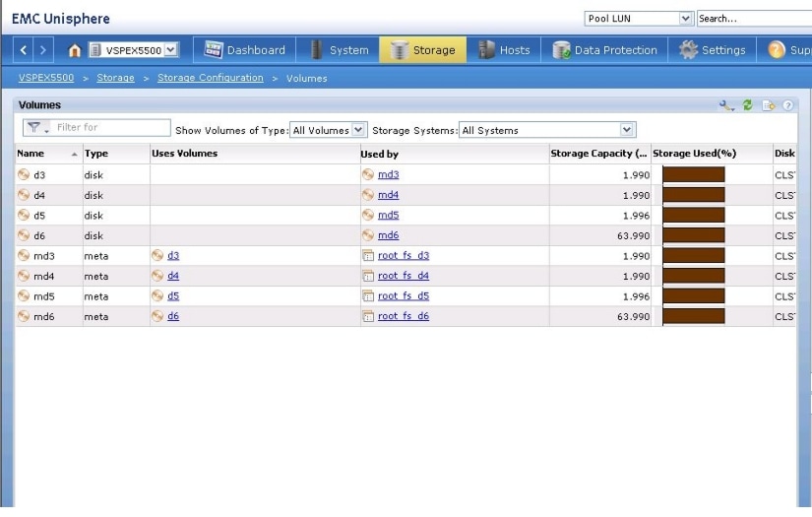Open the root_fs_d3 file system link
Viewport: 812px width, 517px height.
click(404, 255)
